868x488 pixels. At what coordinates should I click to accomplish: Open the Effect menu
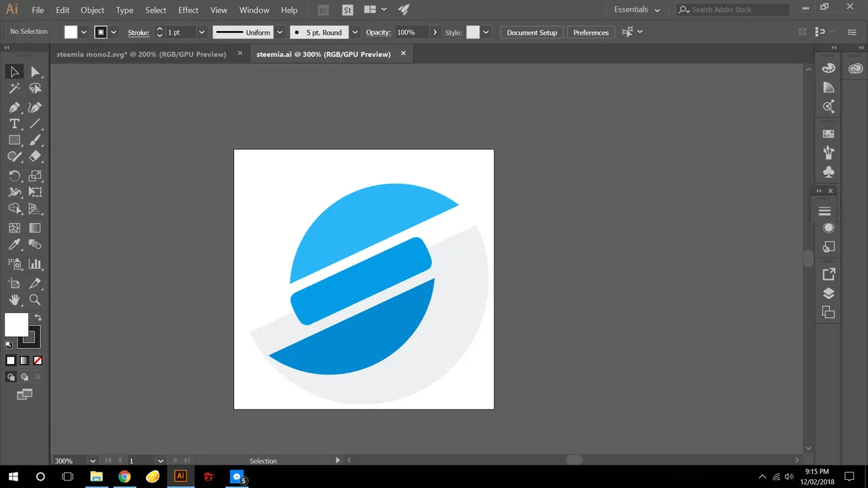(189, 10)
